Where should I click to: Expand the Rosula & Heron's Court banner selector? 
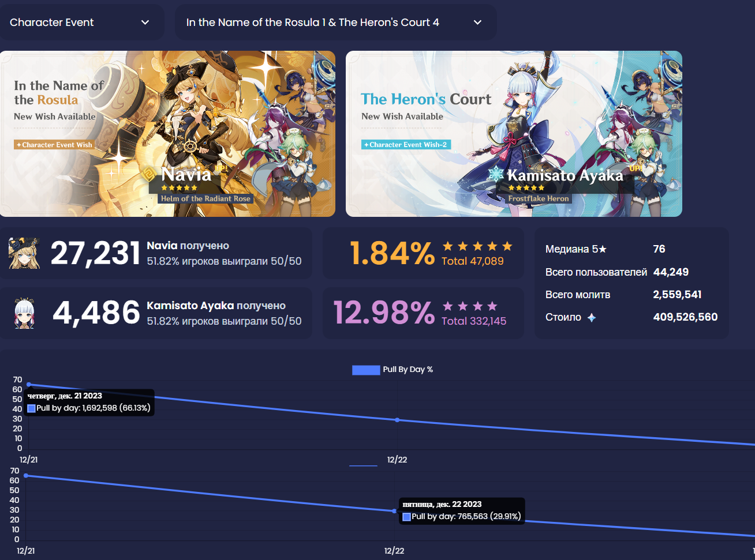335,22
